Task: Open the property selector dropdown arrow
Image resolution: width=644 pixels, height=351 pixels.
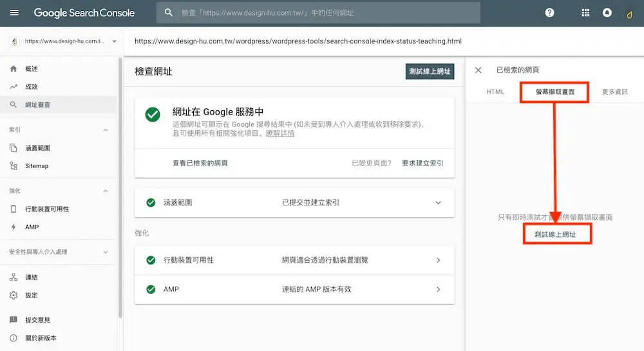Action: point(114,41)
